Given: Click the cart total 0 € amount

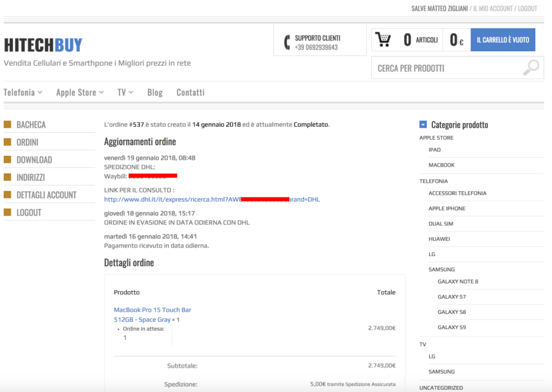Looking at the screenshot, I should click(x=456, y=40).
